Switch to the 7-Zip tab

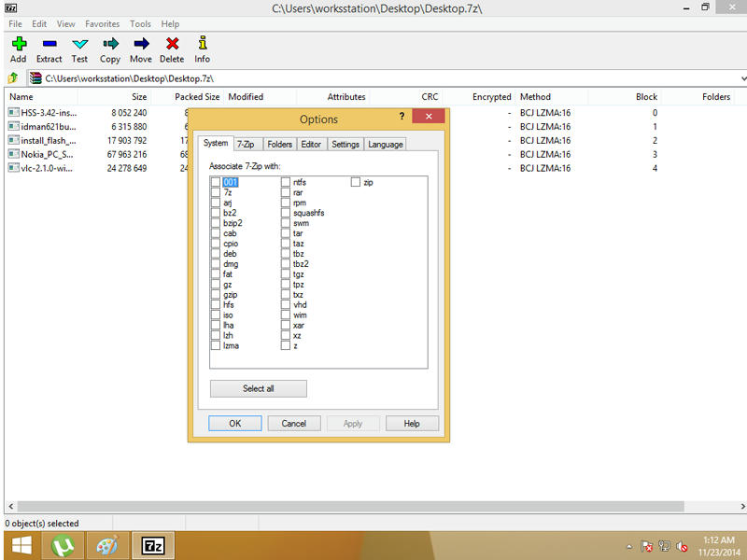246,145
